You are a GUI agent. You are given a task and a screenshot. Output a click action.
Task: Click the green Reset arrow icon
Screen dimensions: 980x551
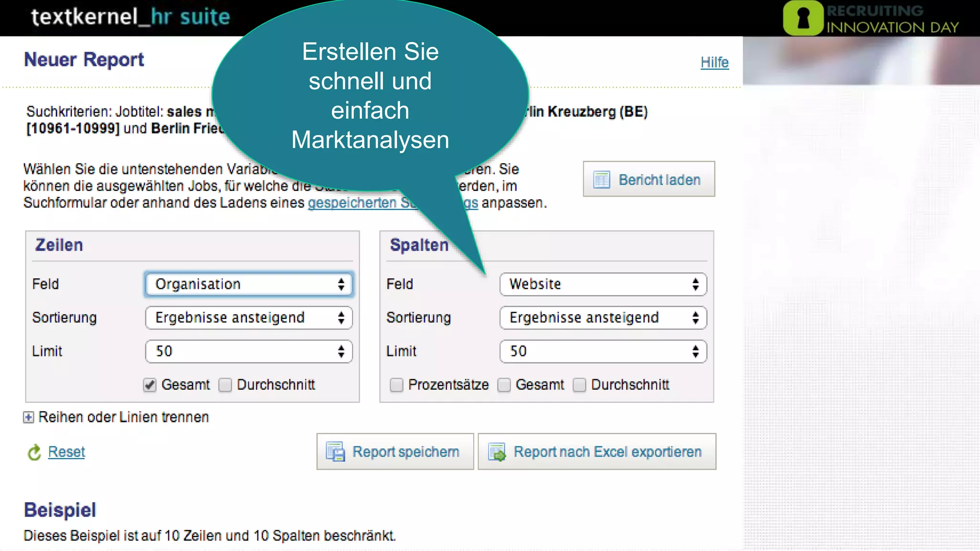point(34,452)
